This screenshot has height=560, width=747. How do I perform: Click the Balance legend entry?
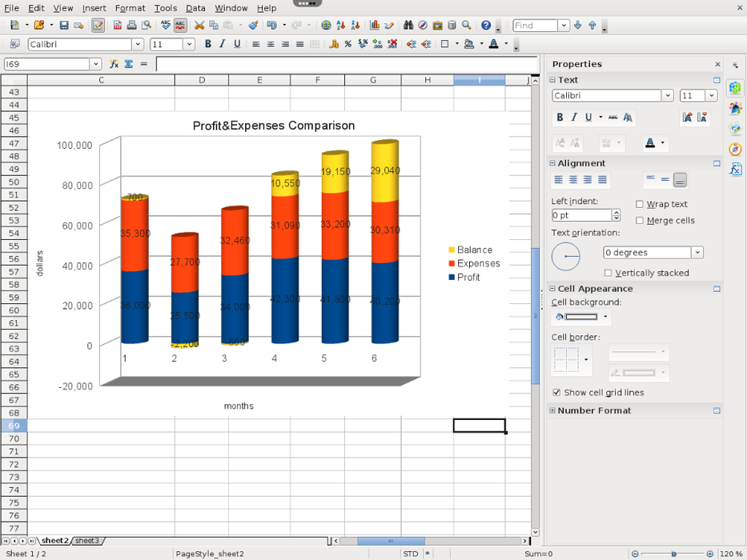pyautogui.click(x=474, y=250)
